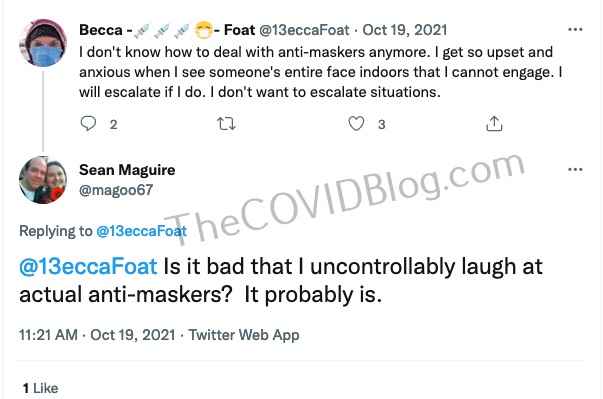
Task: Click the Twitter Web App source link
Action: (244, 335)
